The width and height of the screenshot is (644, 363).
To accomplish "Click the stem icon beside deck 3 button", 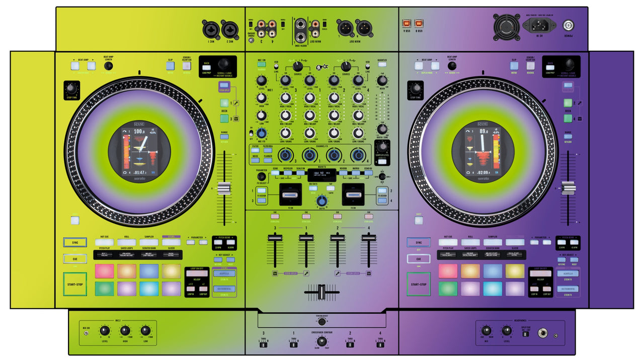I will (236, 119).
